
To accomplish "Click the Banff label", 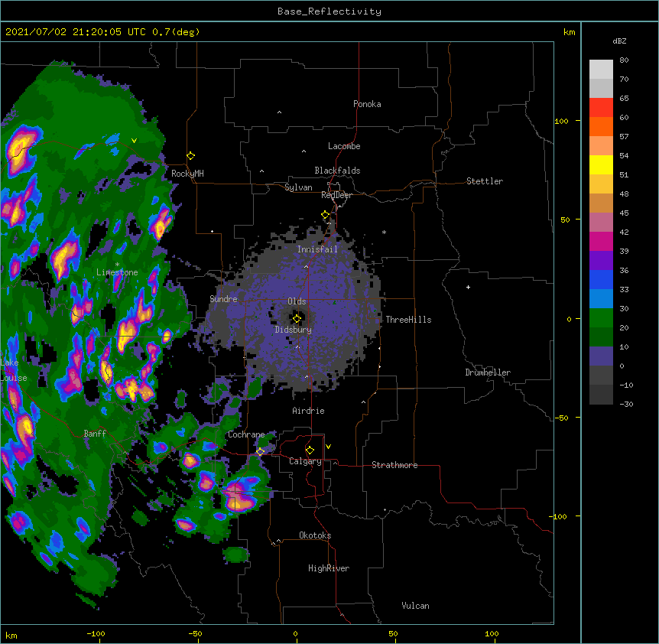I will click(95, 434).
